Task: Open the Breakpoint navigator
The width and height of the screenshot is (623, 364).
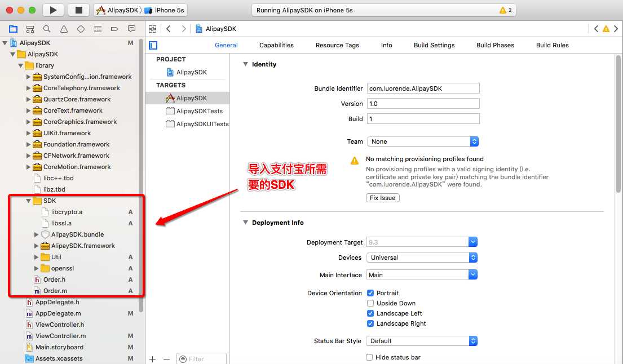Action: point(114,29)
